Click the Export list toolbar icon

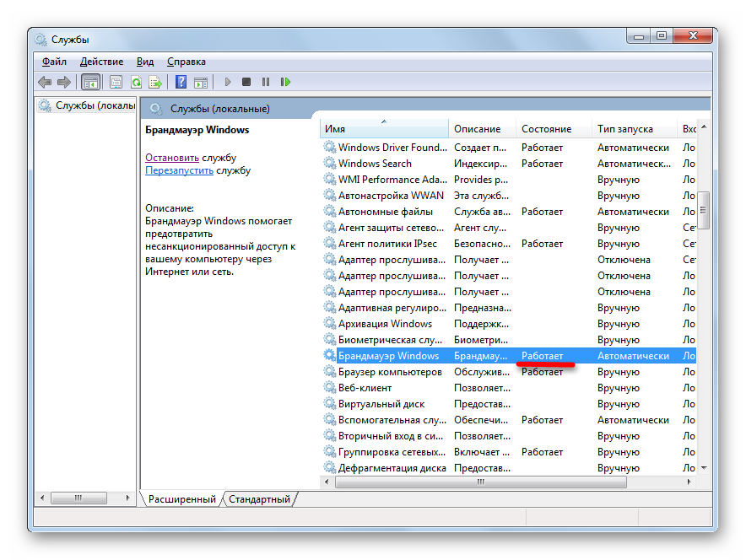pos(155,82)
